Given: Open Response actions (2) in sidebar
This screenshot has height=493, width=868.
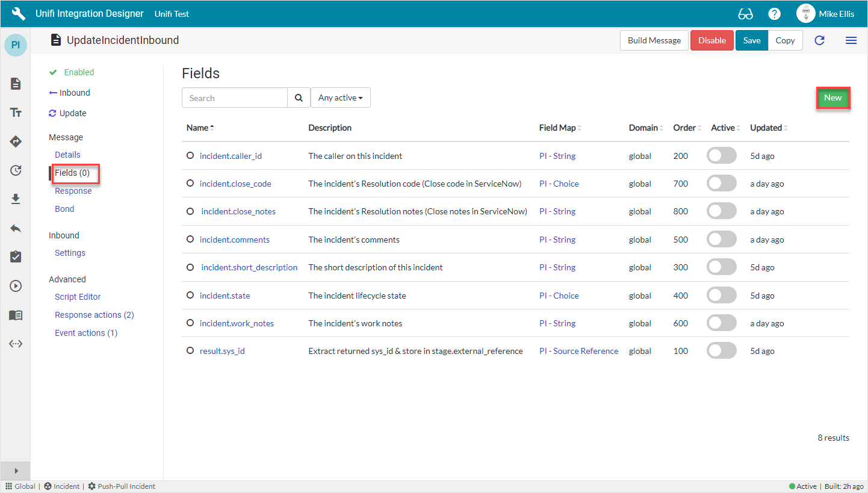Looking at the screenshot, I should coord(94,315).
